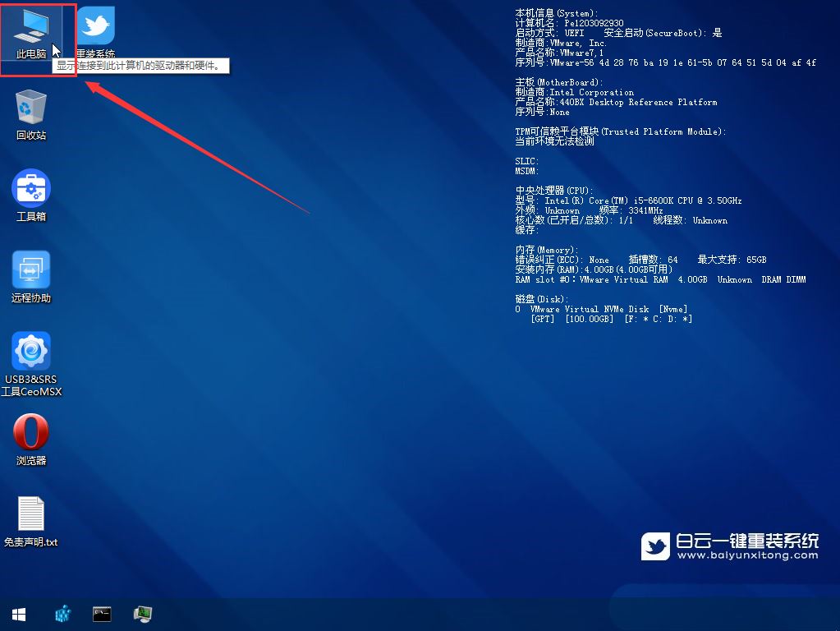The width and height of the screenshot is (840, 631).
Task: Launch the blue cubes registry editor in taskbar
Action: [x=62, y=614]
